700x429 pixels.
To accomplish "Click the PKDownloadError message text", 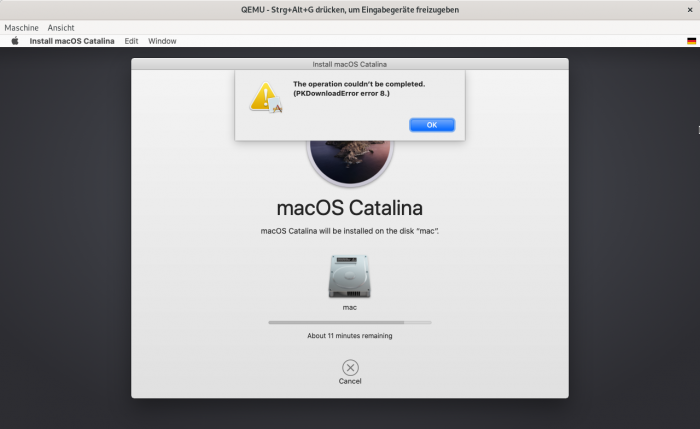I will pyautogui.click(x=358, y=89).
